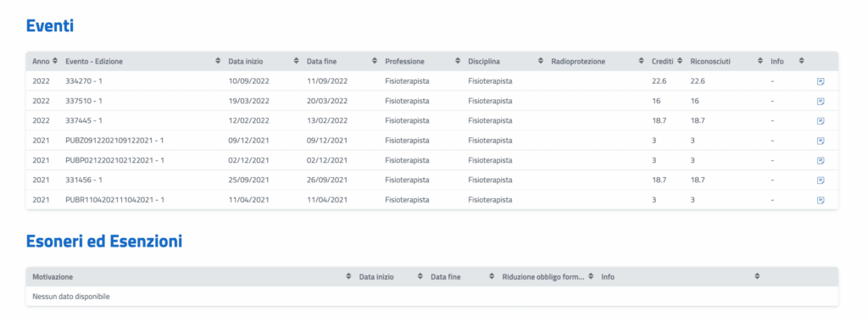Click start date 25/09/2021

coord(248,180)
